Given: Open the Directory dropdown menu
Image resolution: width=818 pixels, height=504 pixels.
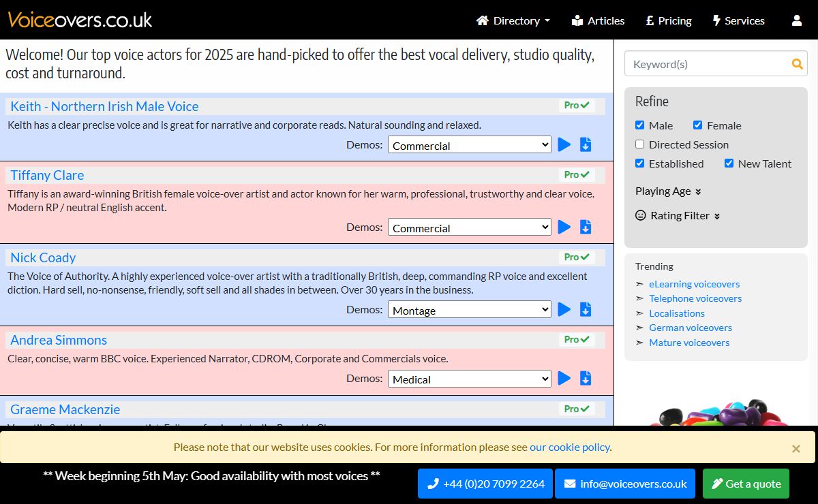Looking at the screenshot, I should 513,20.
